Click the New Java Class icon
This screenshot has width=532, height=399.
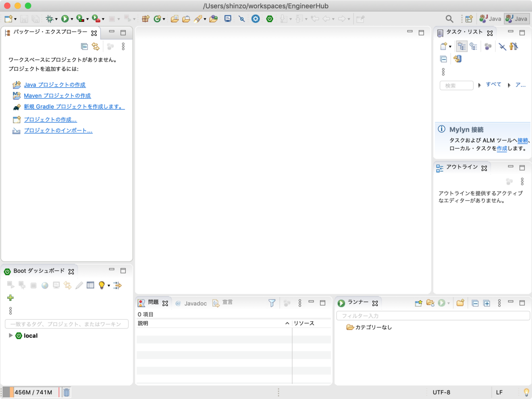click(x=157, y=19)
